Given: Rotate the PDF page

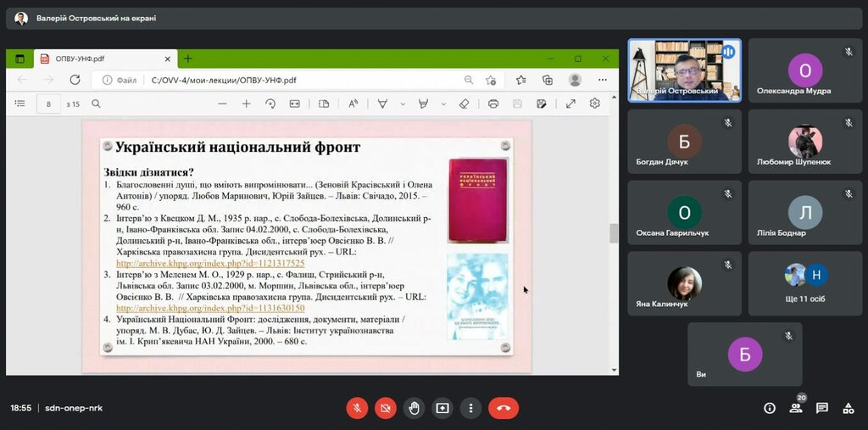Looking at the screenshot, I should [x=270, y=103].
